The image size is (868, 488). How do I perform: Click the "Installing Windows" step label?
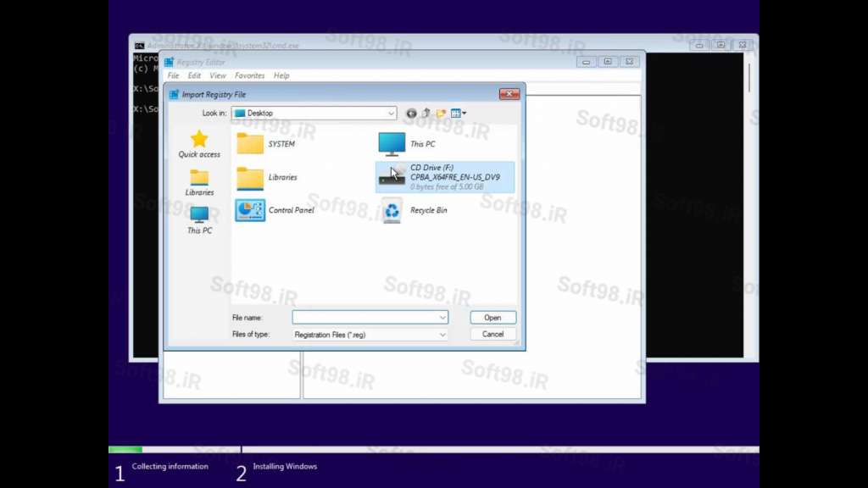tap(285, 467)
